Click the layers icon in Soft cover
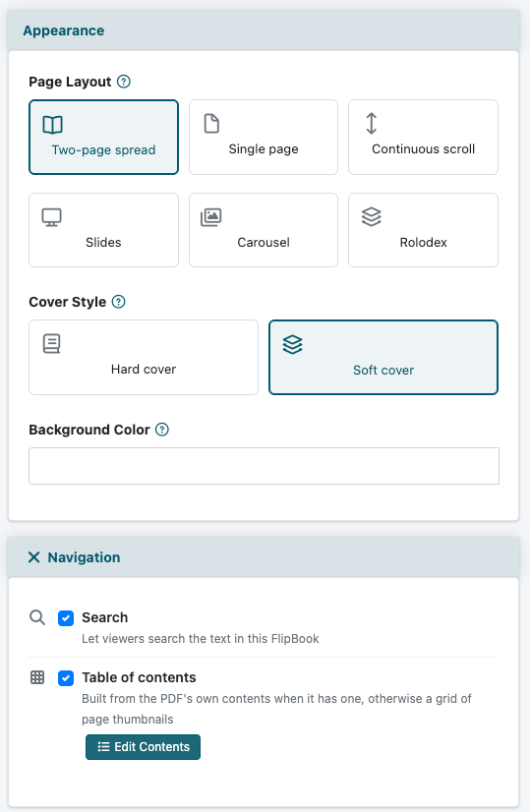Screen dimensions: 530x812 (x=292, y=344)
